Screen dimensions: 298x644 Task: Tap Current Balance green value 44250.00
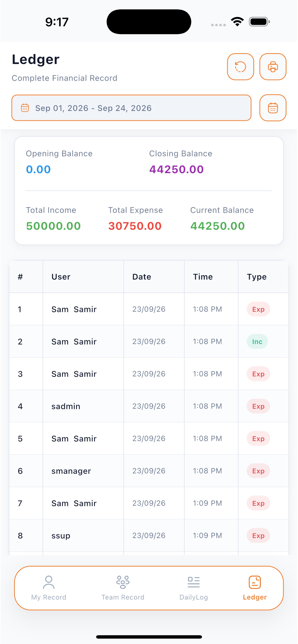(x=217, y=226)
